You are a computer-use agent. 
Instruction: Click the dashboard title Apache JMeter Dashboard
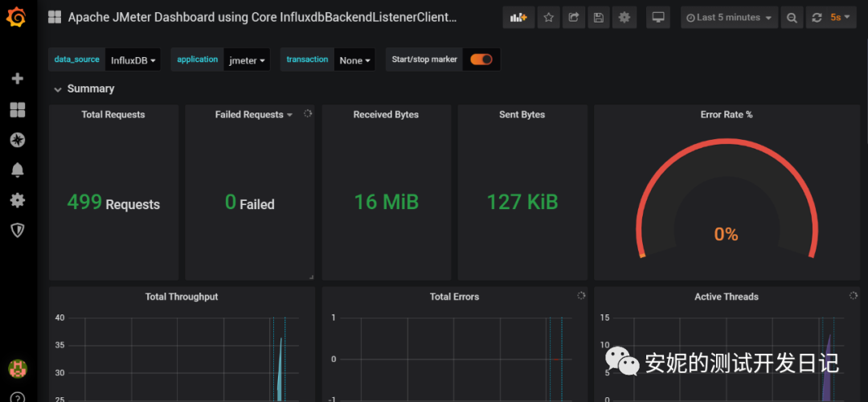click(262, 17)
